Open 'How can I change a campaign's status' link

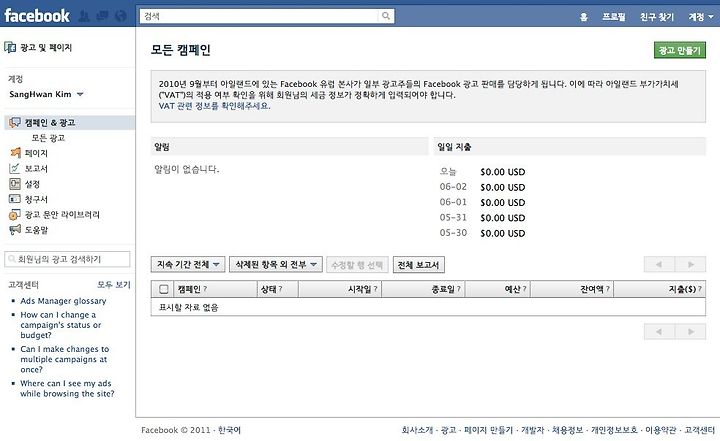point(61,325)
